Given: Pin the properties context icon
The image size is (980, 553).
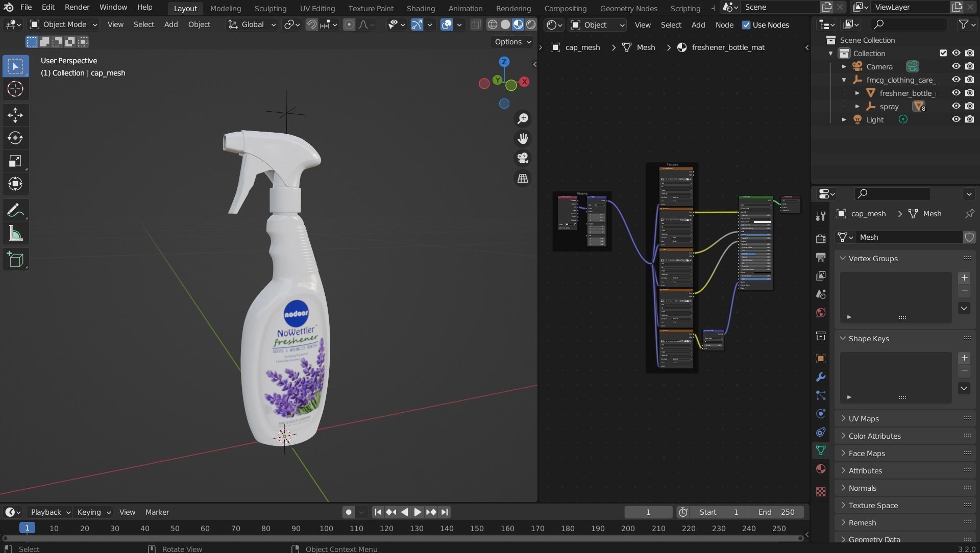Looking at the screenshot, I should (x=969, y=214).
